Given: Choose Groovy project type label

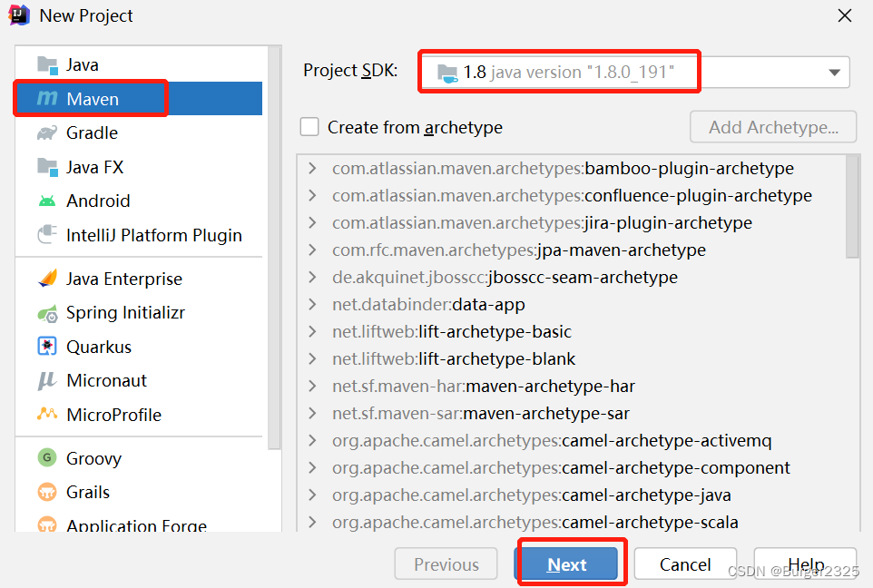Looking at the screenshot, I should coord(93,458).
